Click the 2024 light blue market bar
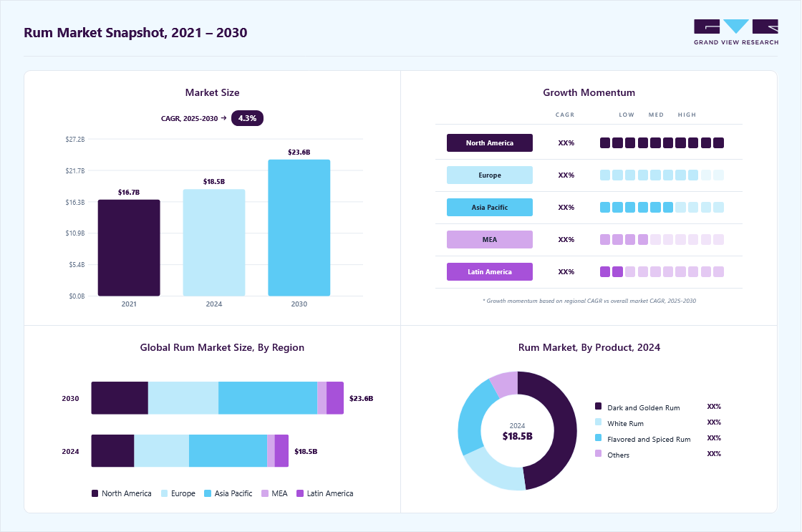Viewport: 802px width, 532px height. click(x=214, y=243)
